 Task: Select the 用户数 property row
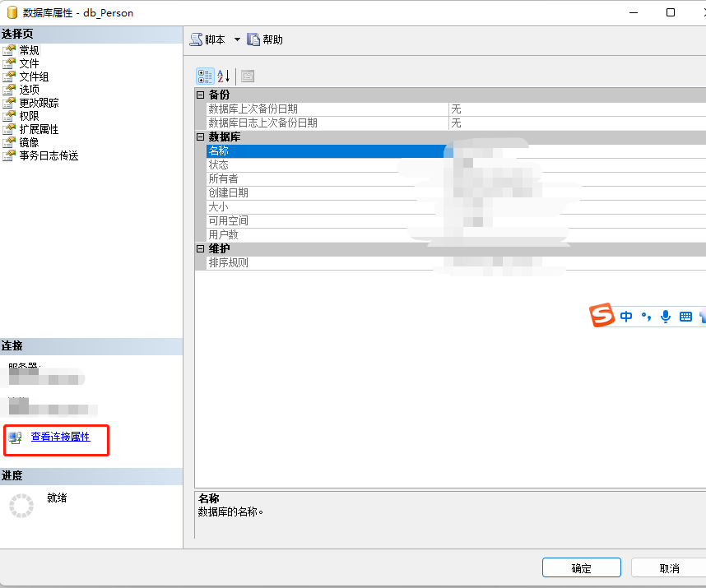pyautogui.click(x=456, y=234)
